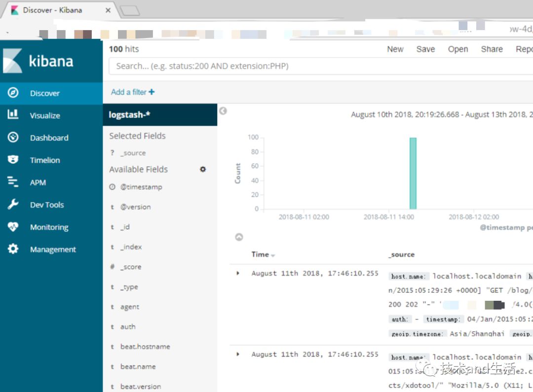Select Timelion in side navigation
533x392 pixels.
(51, 160)
